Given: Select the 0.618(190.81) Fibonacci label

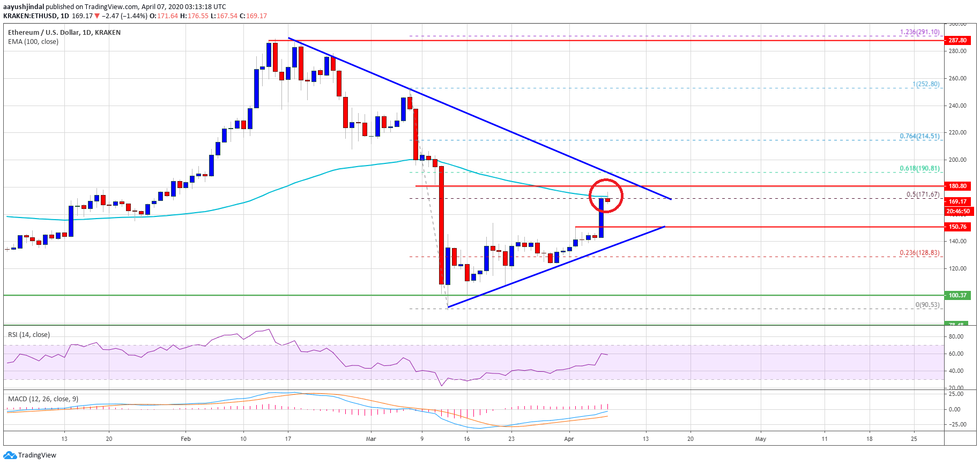Looking at the screenshot, I should (919, 168).
